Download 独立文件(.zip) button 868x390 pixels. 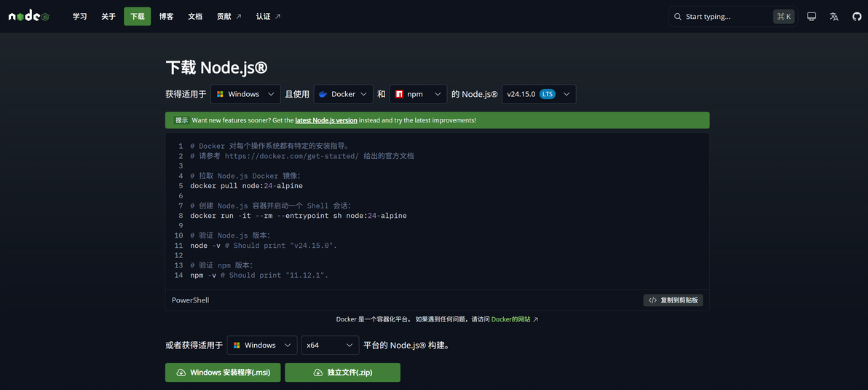point(343,373)
